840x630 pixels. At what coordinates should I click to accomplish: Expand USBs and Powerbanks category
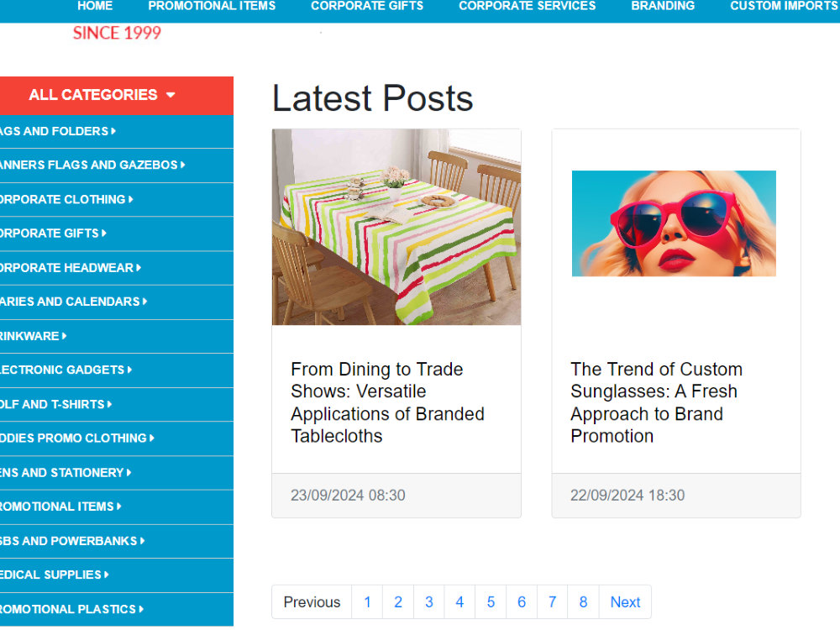coord(117,541)
